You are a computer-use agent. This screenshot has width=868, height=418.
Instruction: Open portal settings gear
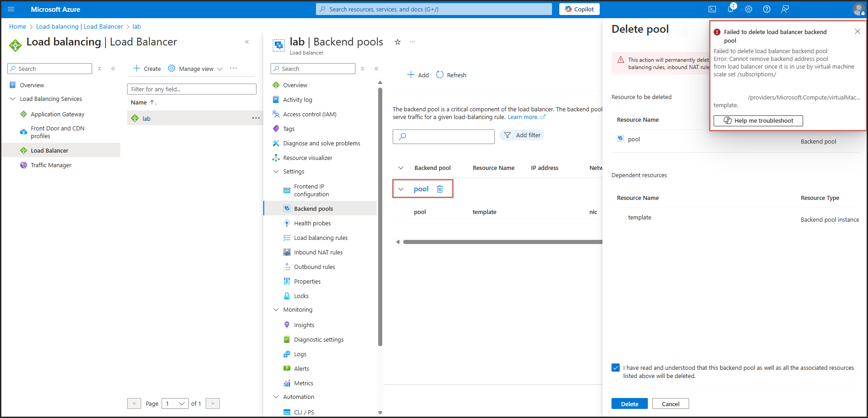(749, 9)
